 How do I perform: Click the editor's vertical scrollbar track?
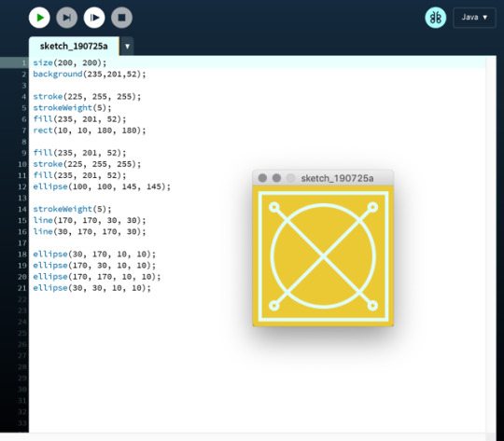pos(491,244)
